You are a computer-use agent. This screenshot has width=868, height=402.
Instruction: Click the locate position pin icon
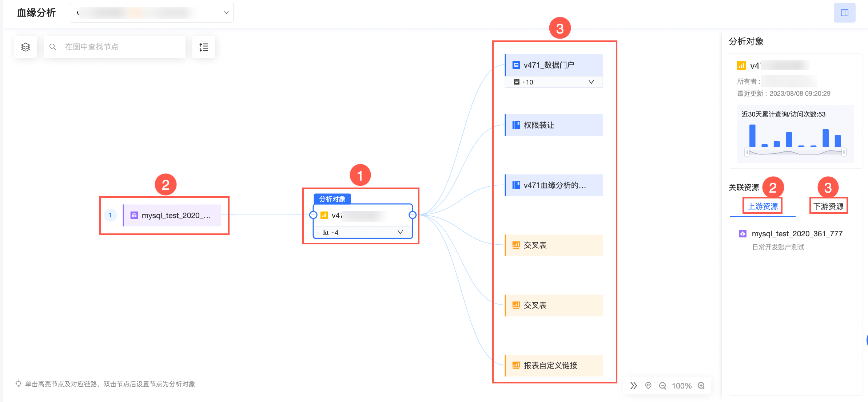(648, 386)
